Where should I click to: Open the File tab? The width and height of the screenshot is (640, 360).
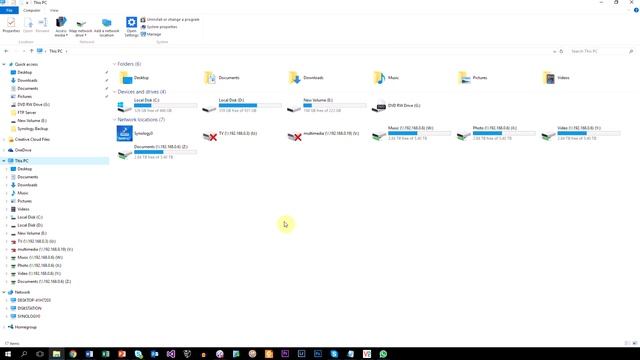coord(9,10)
